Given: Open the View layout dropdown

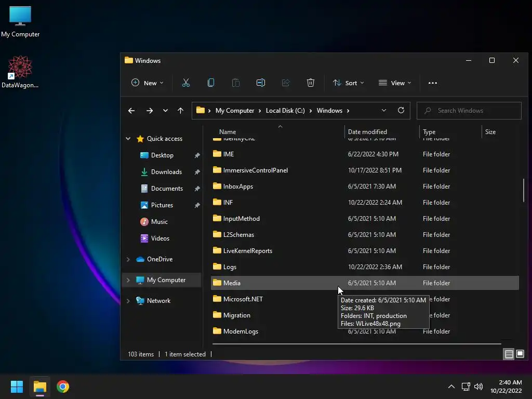Looking at the screenshot, I should pos(395,83).
